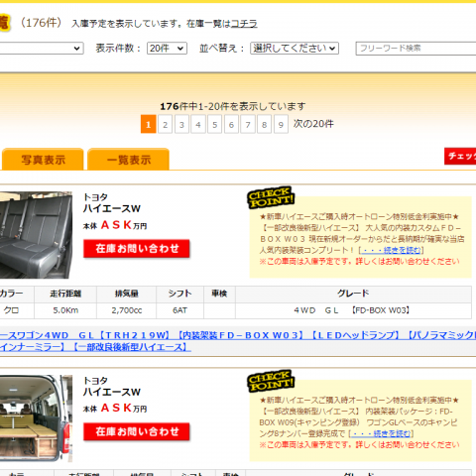Image resolution: width=476 pixels, height=476 pixels.
Task: Click the 次の20件 next results link
Action: pyautogui.click(x=313, y=124)
